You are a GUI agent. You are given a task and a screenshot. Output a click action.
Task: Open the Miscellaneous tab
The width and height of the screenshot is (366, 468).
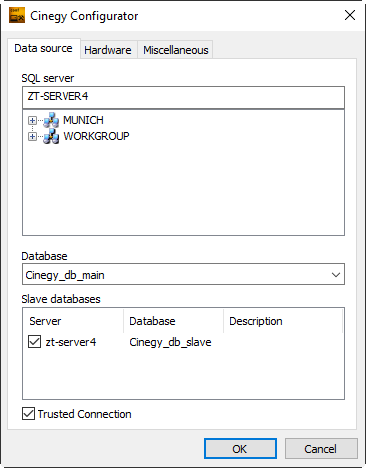pos(176,50)
